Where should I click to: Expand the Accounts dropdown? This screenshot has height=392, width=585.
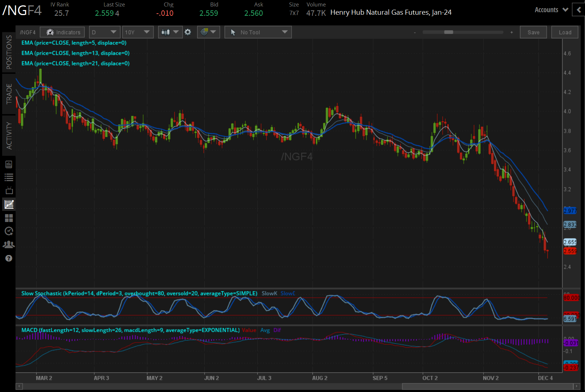[551, 10]
